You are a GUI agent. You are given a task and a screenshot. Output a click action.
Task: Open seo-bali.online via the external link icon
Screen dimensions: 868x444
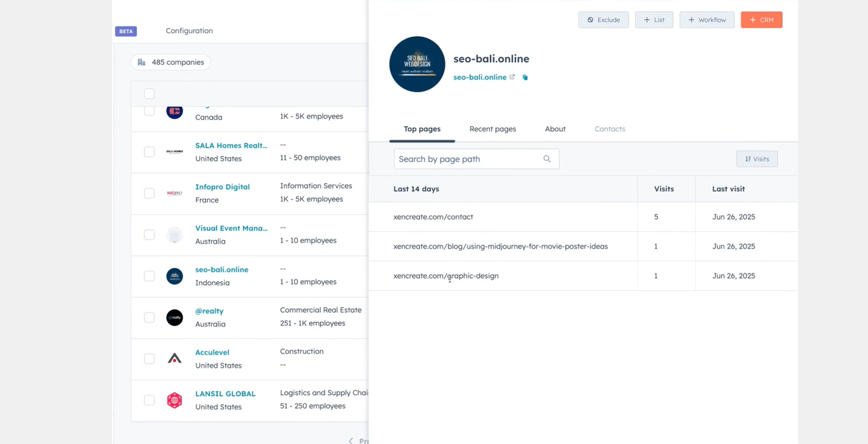(513, 77)
